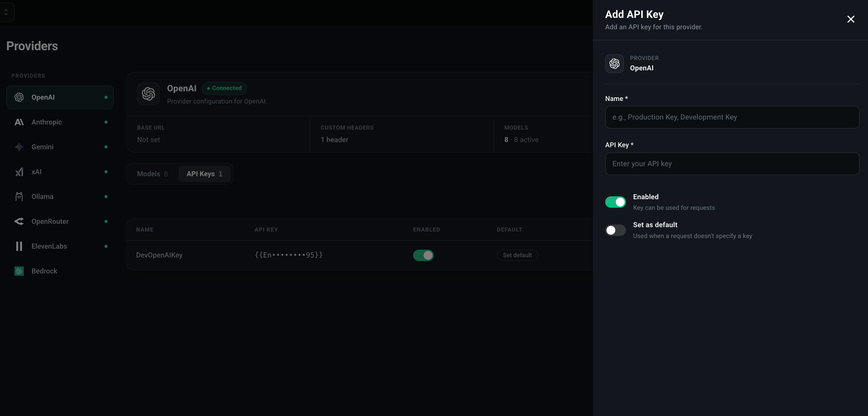Click the Bedrock icon in the sidebar
Screen dimensions: 868x416
[19, 271]
